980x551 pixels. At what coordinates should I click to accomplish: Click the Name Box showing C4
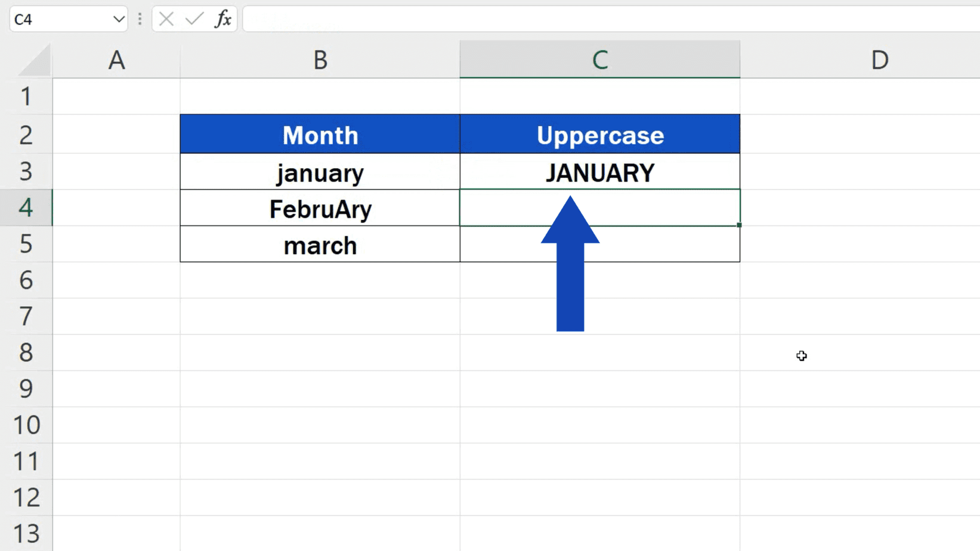60,18
